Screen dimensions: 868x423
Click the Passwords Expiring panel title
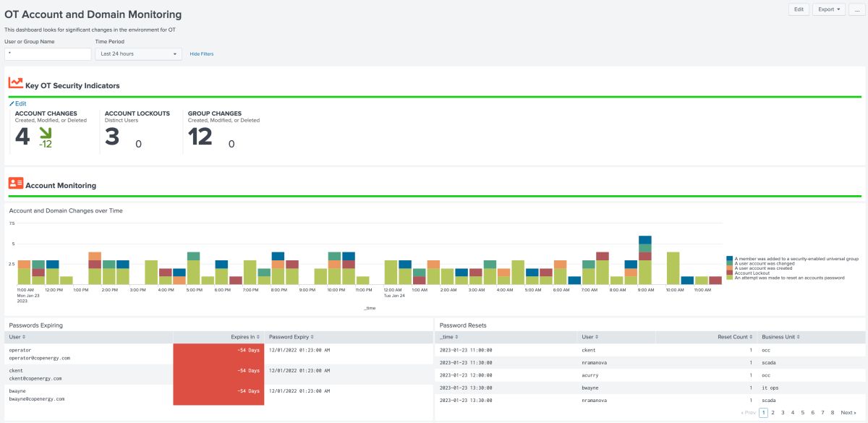(35, 325)
